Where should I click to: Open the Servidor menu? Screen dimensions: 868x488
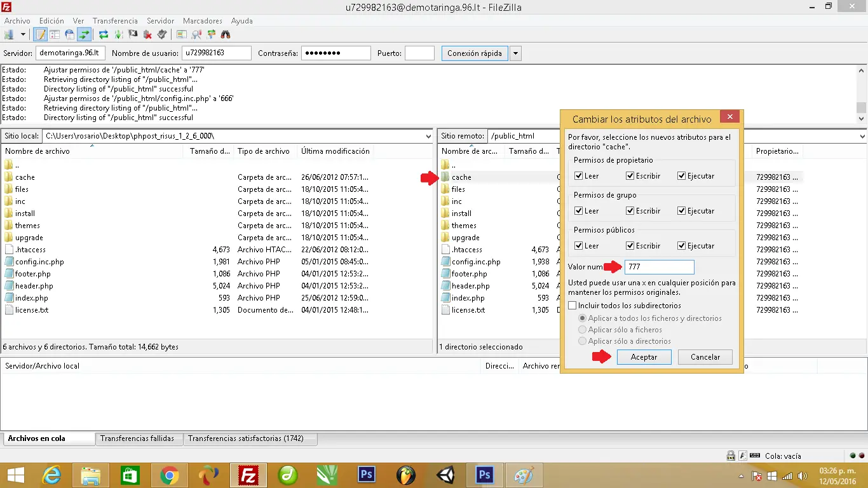point(160,21)
